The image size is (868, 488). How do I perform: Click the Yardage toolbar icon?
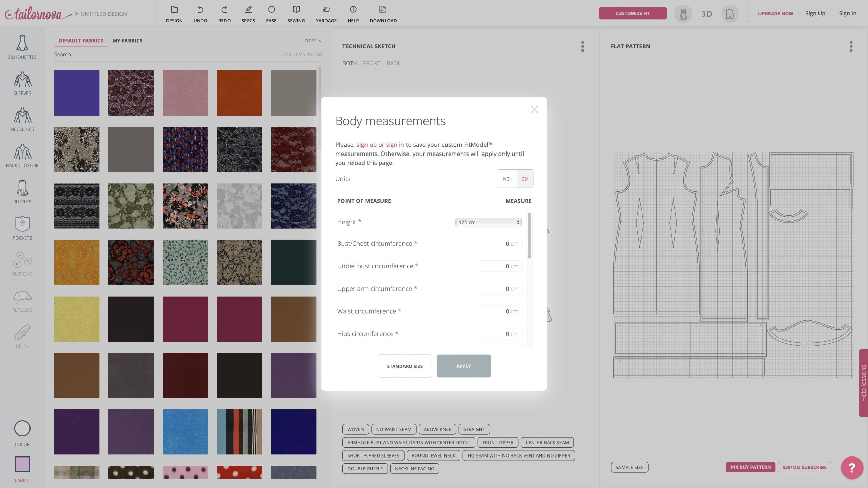click(326, 14)
